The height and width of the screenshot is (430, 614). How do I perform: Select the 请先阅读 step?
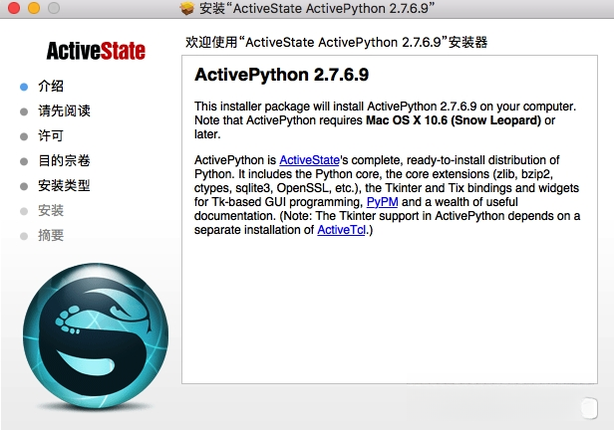pos(64,111)
